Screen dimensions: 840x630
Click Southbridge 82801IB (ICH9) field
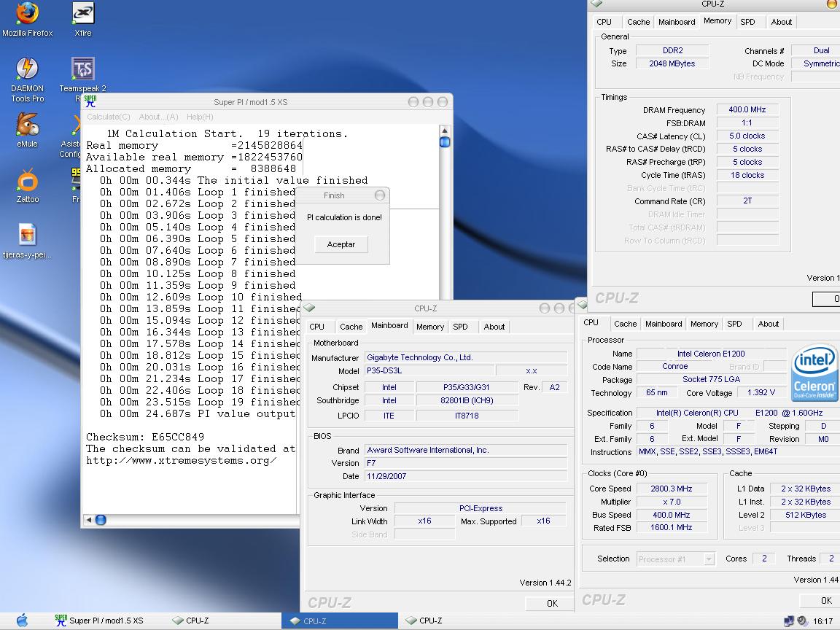467,400
